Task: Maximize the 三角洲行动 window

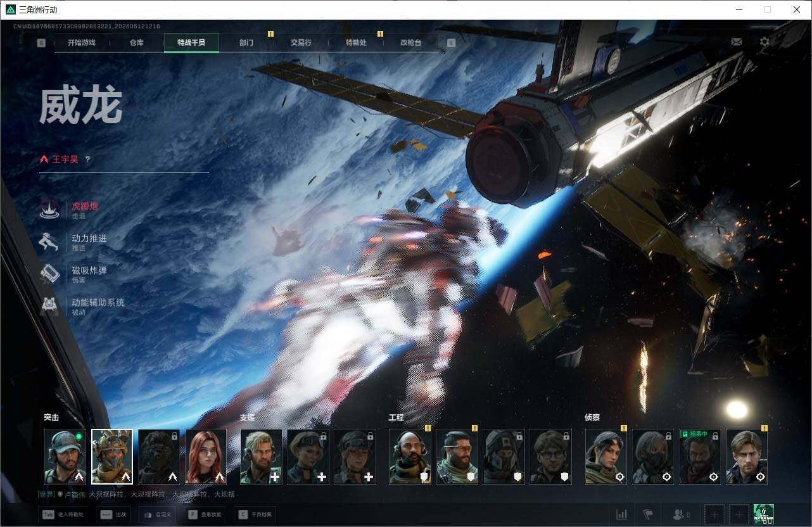Action: 768,10
